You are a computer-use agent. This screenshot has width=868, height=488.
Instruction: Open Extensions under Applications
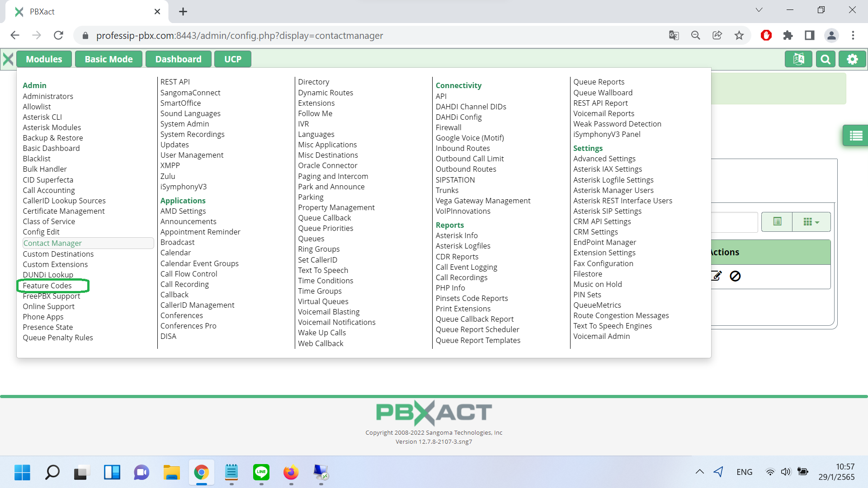click(316, 103)
